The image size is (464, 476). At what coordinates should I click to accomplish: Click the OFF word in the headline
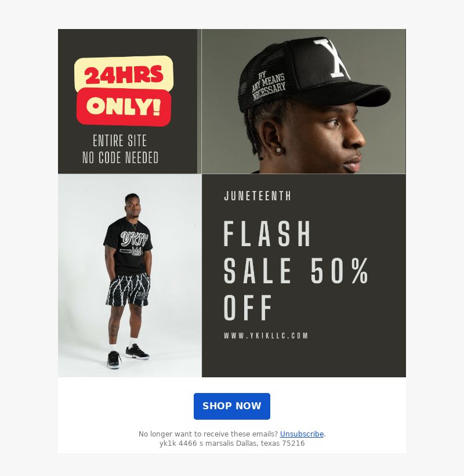[x=248, y=308]
